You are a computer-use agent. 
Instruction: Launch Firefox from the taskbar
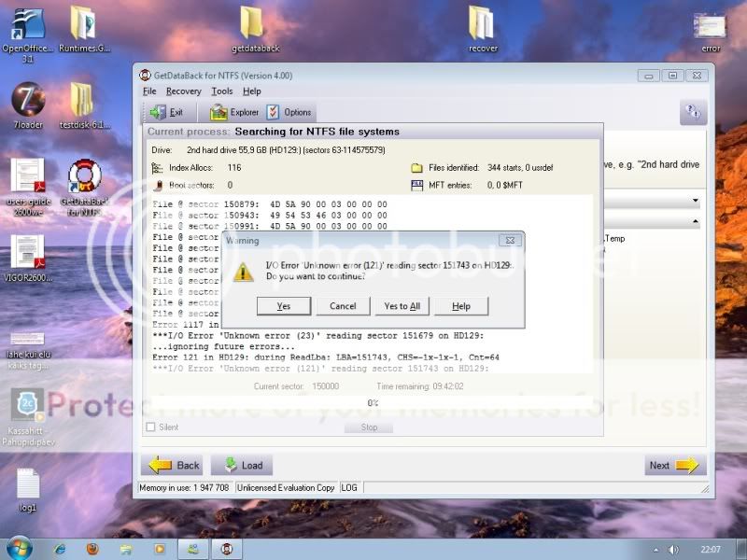[92, 550]
